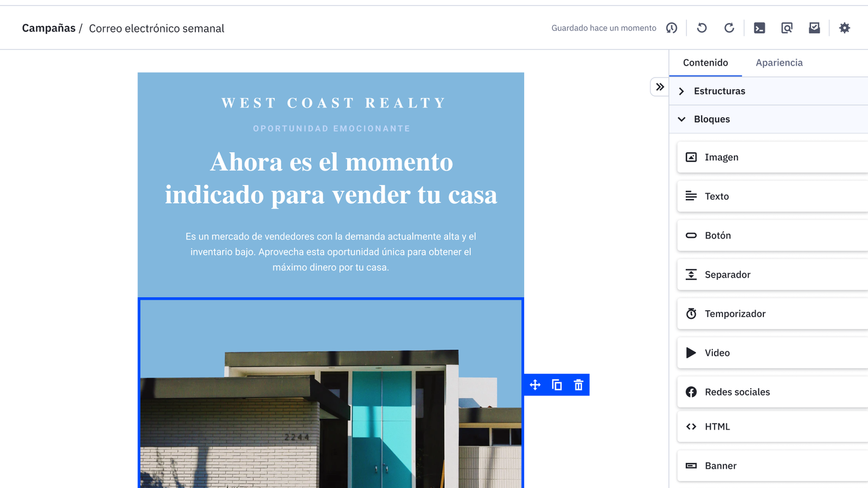
Task: Open the code editor icon
Action: click(759, 28)
